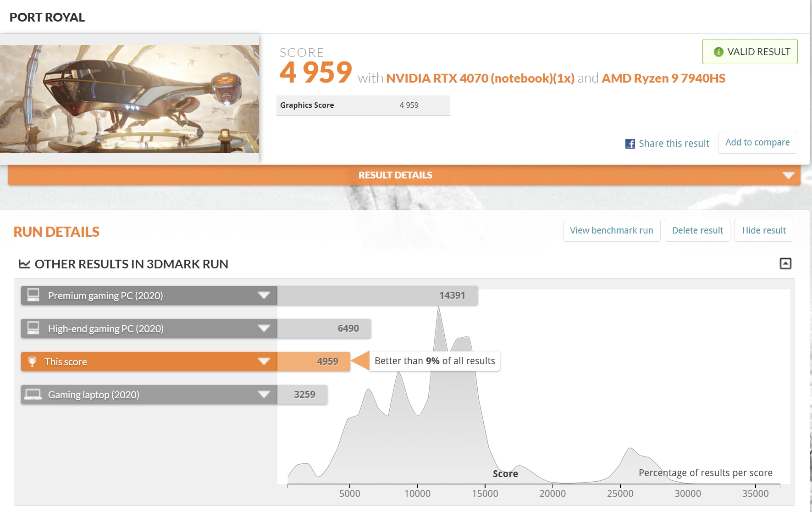This screenshot has height=512, width=812.
Task: Expand the High-end gaming PC (2020) dropdown
Action: coord(264,328)
